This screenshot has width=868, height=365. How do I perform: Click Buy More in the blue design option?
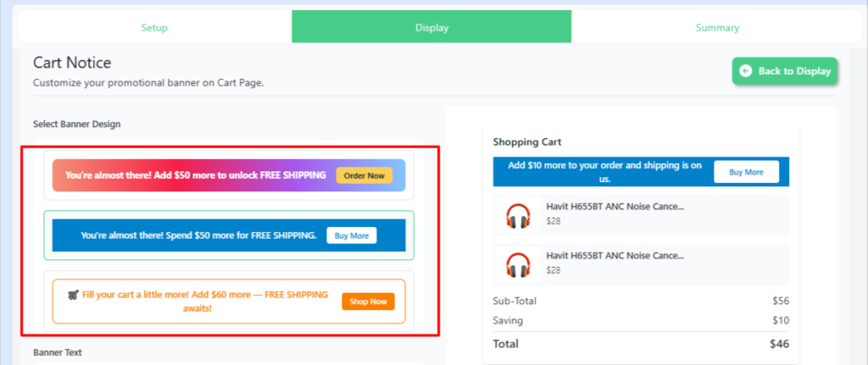352,235
